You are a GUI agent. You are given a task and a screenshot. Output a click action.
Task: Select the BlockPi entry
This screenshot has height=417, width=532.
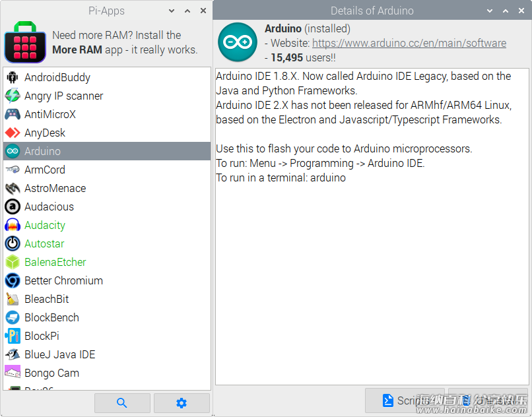(107, 336)
